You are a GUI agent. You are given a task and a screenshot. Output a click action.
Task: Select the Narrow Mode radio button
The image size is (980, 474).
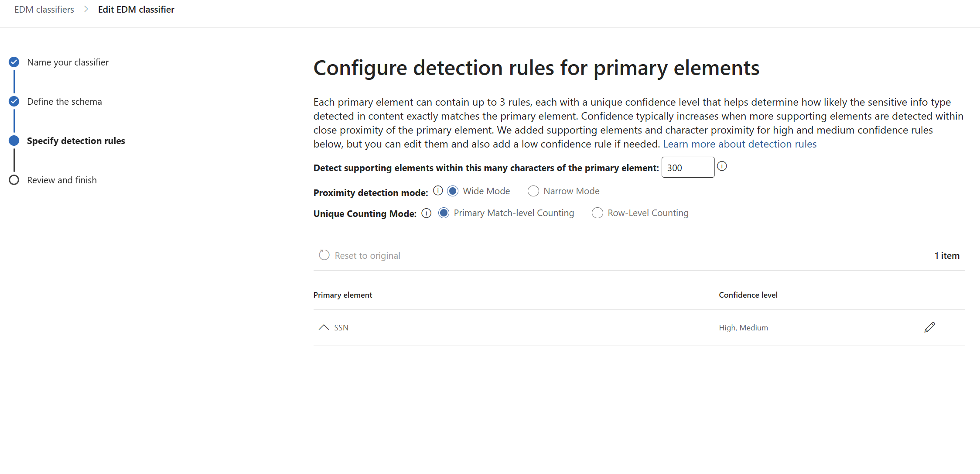click(x=533, y=191)
